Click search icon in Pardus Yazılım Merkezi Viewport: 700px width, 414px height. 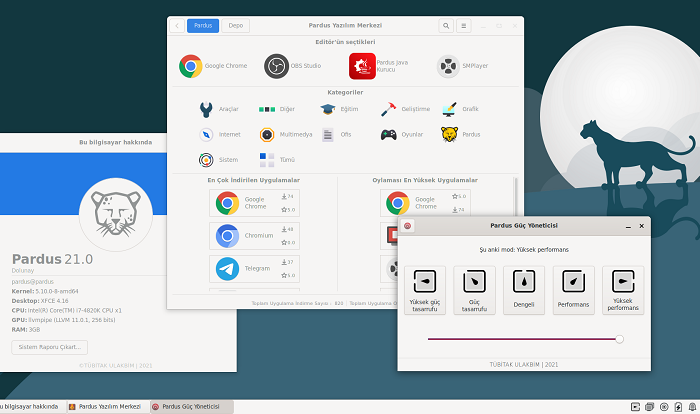446,26
